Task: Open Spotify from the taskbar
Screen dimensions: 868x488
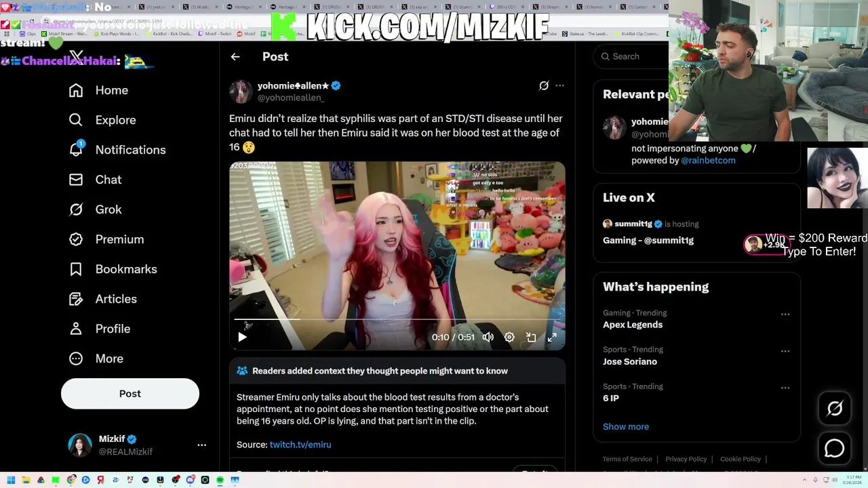Action: (220, 480)
